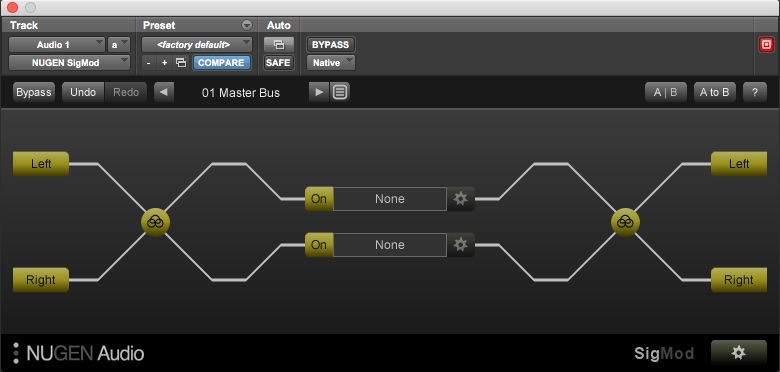Viewport: 780px width, 372px height.
Task: Choose a module in the lower None slot
Action: [390, 245]
